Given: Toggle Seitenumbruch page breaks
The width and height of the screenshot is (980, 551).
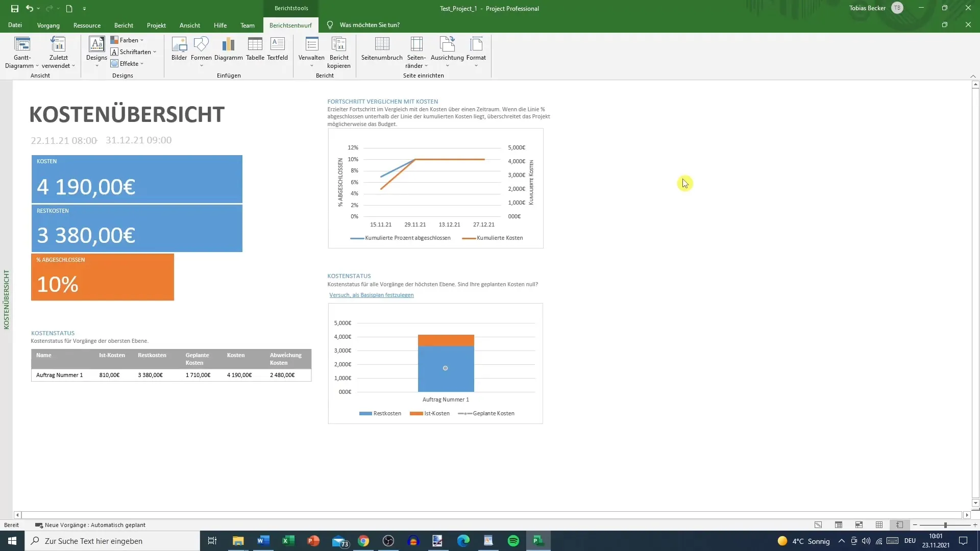Looking at the screenshot, I should 382,49.
